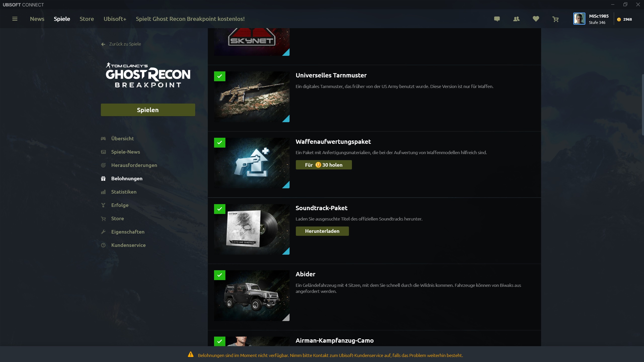The height and width of the screenshot is (362, 644).
Task: Click green checkmark on Universelles Tarnmuster
Action: pyautogui.click(x=220, y=76)
